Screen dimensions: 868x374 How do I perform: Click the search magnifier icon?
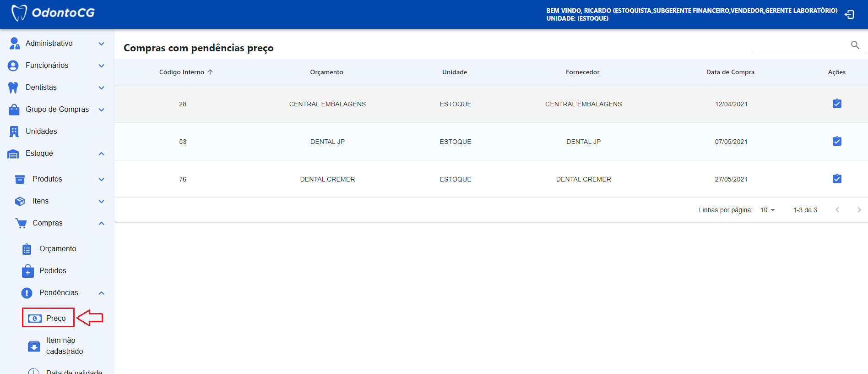855,45
